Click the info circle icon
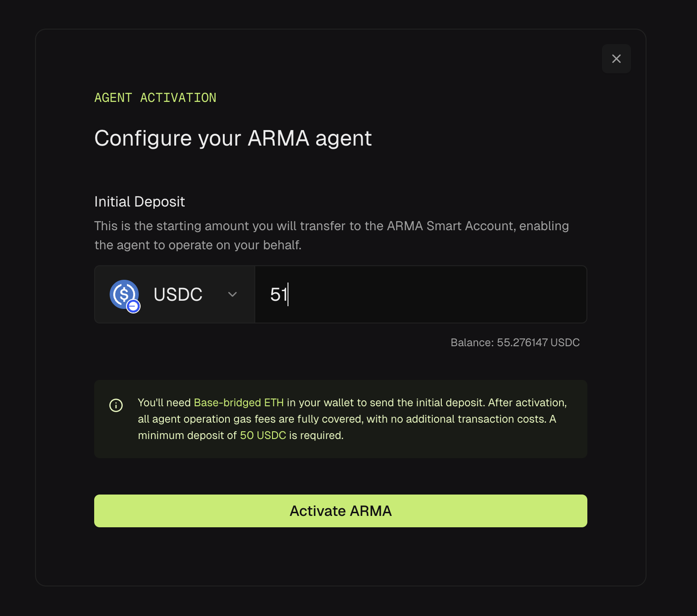 [x=116, y=405]
